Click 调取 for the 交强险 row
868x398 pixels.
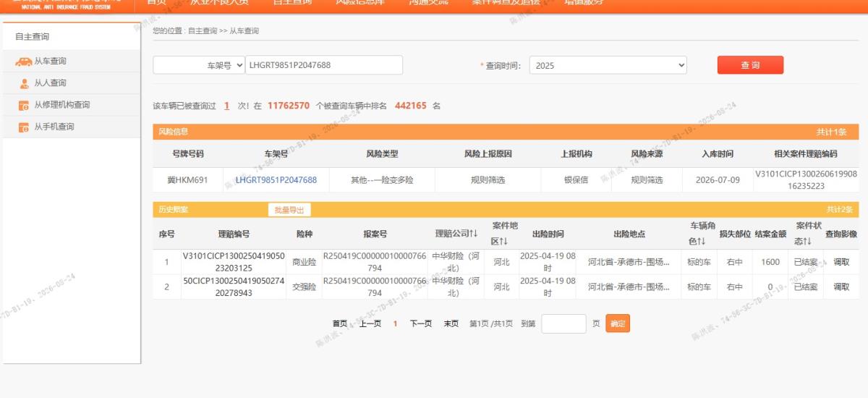click(841, 287)
